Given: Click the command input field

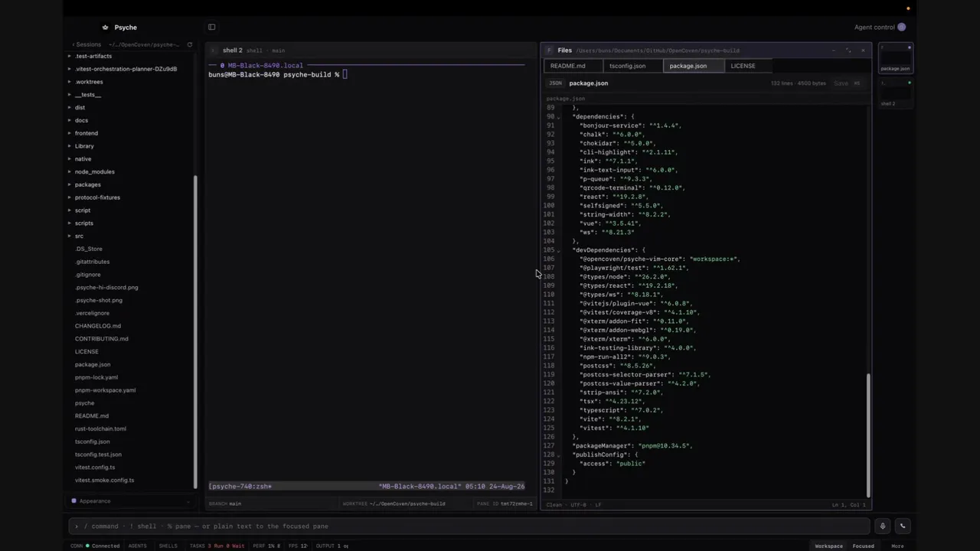Looking at the screenshot, I should click(x=469, y=526).
